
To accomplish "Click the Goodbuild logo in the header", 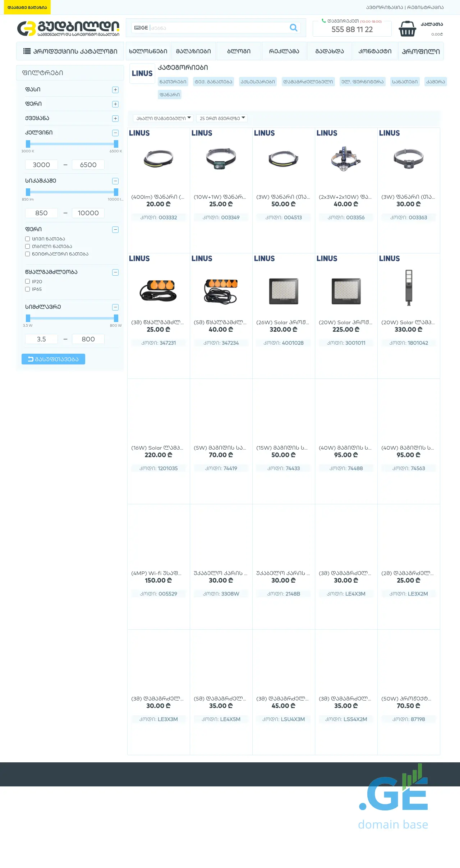I will 68,28.
